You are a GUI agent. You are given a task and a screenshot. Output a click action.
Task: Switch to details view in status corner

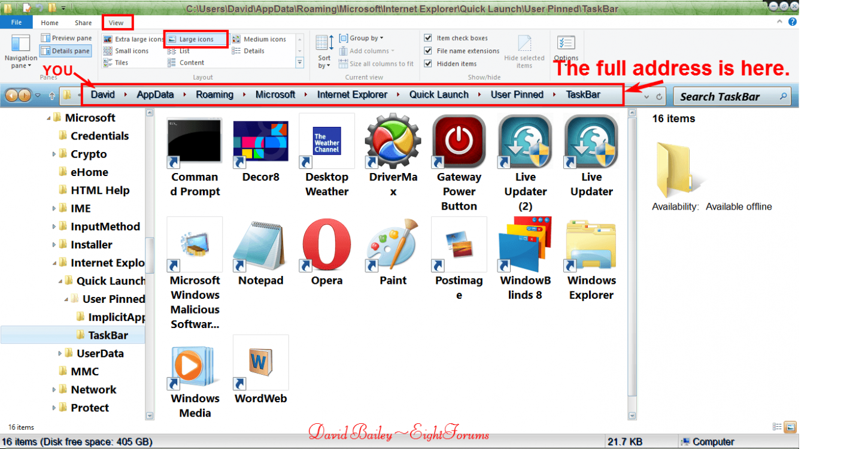click(x=777, y=427)
